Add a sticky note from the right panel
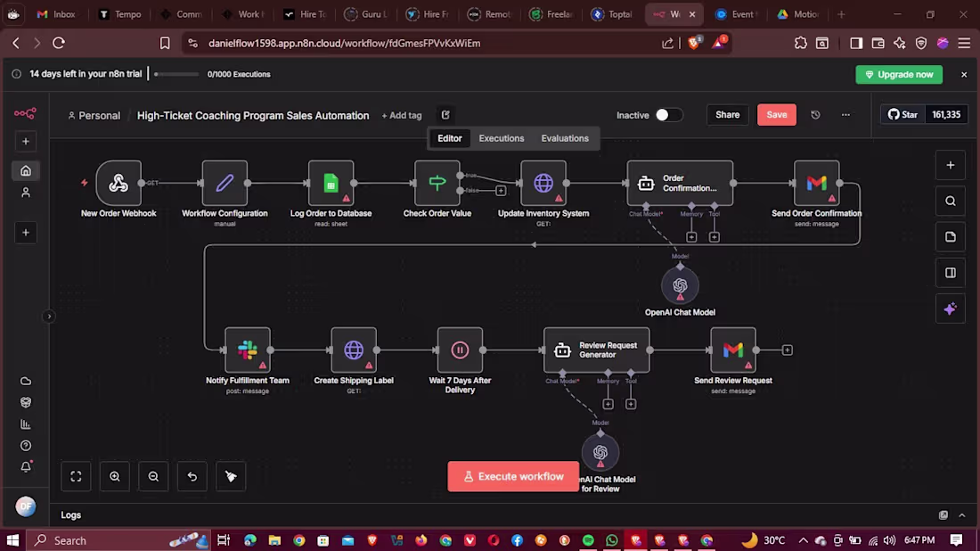 (950, 237)
